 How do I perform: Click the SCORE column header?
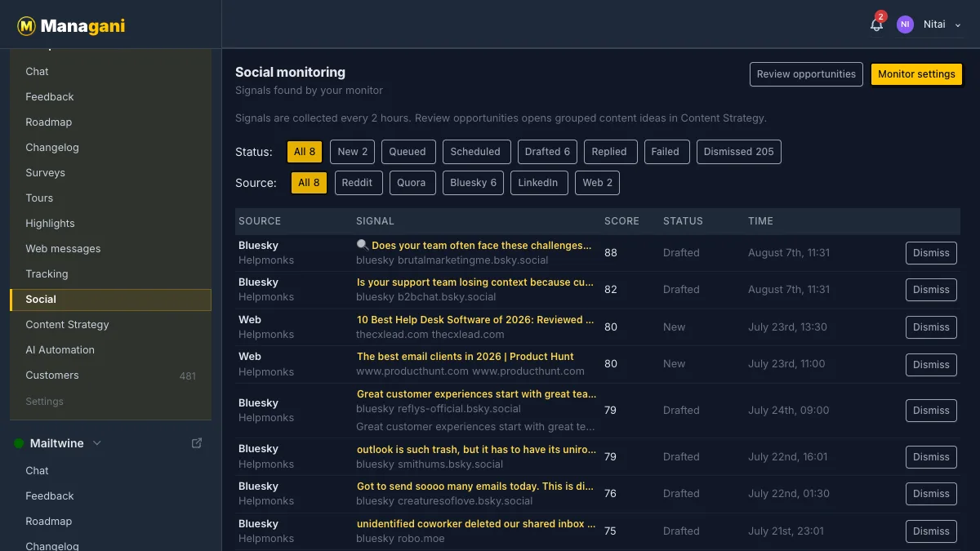pyautogui.click(x=621, y=221)
